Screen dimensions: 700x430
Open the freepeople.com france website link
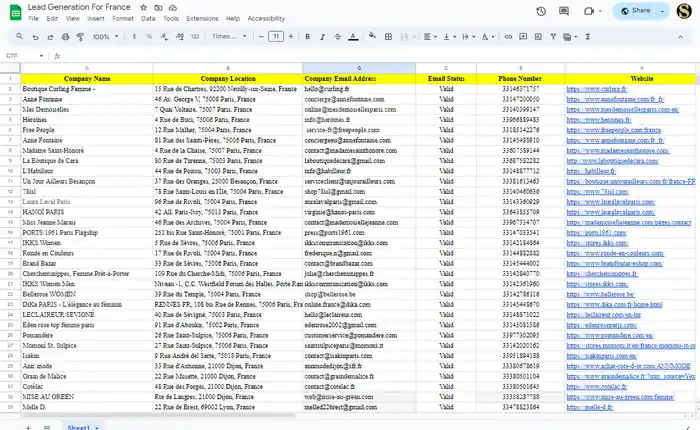pyautogui.click(x=613, y=130)
